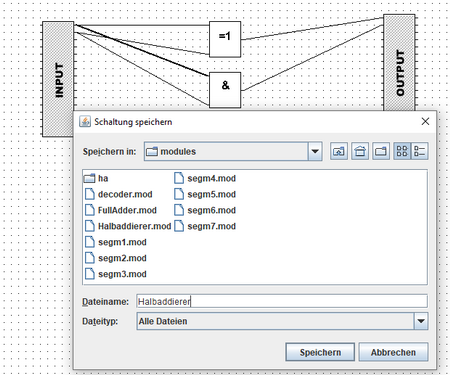Go up one folder level icon
The width and height of the screenshot is (450, 375).
[339, 152]
